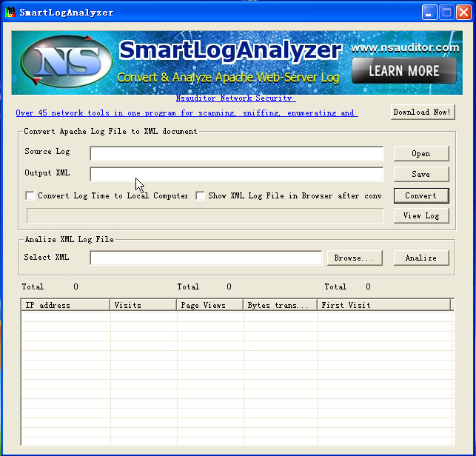Click the View Log button

coord(421,216)
